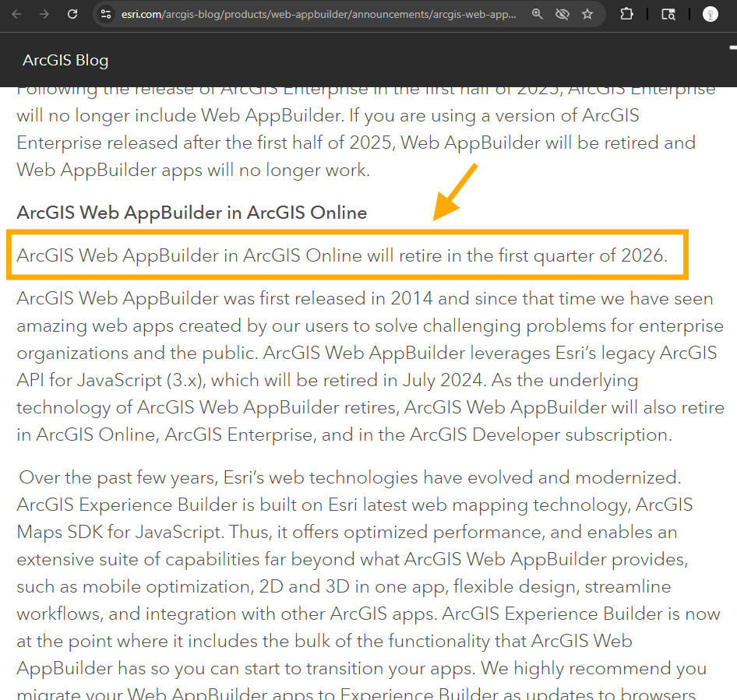Image resolution: width=737 pixels, height=700 pixels.
Task: Click the esri.com URL in address bar
Action: point(319,15)
